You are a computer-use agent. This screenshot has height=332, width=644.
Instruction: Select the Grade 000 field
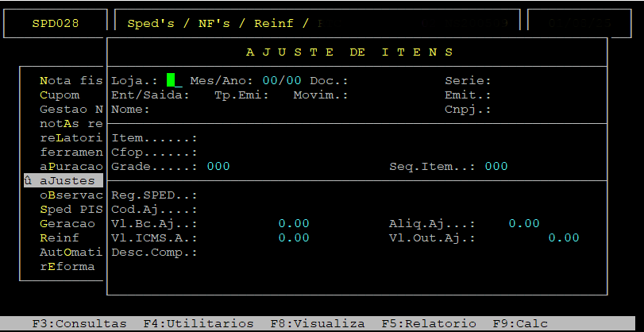point(218,167)
